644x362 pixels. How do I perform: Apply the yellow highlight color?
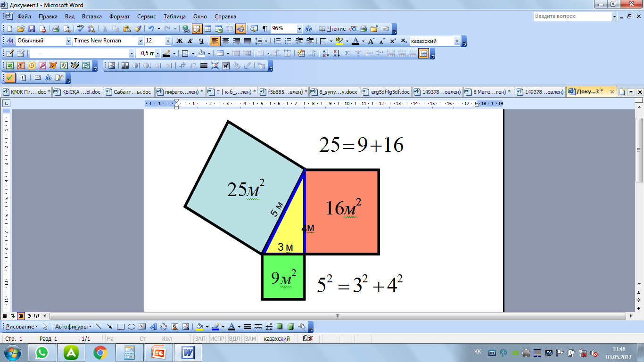coord(339,41)
